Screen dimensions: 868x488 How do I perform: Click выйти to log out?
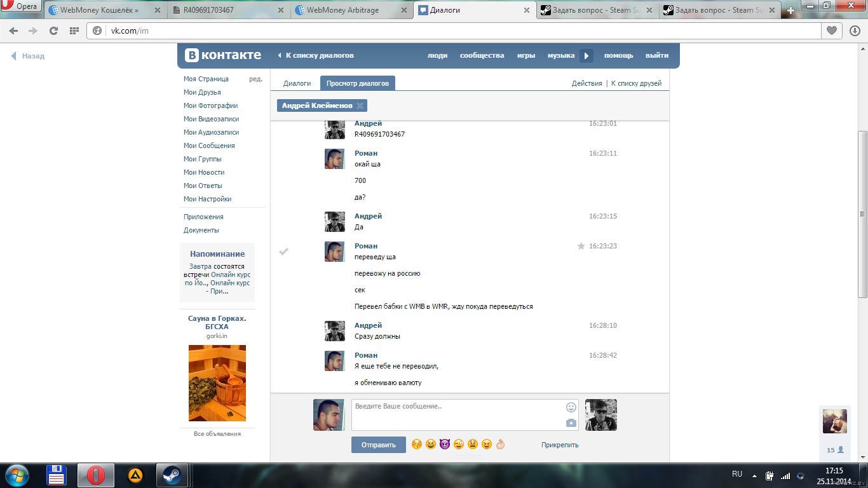[x=657, y=55]
